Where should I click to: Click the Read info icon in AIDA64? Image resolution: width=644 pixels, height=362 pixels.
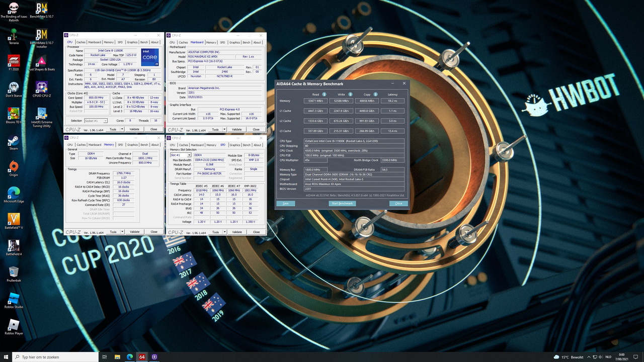point(324,94)
